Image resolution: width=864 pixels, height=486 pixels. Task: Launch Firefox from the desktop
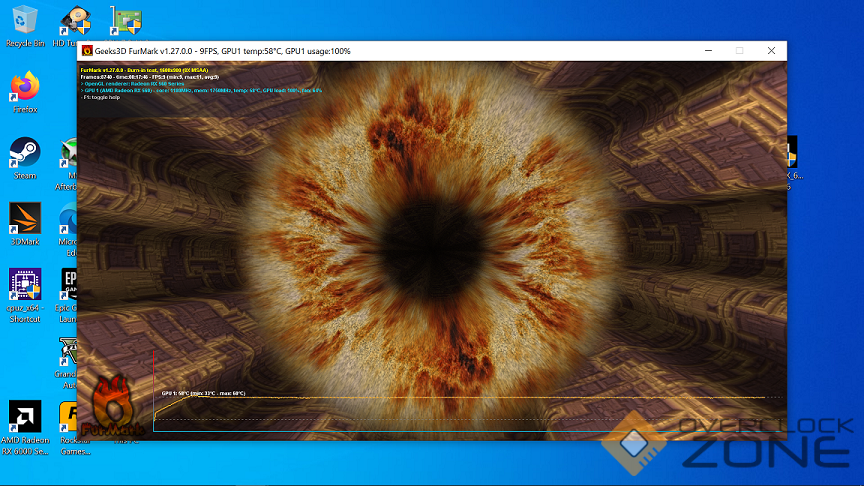coord(25,92)
